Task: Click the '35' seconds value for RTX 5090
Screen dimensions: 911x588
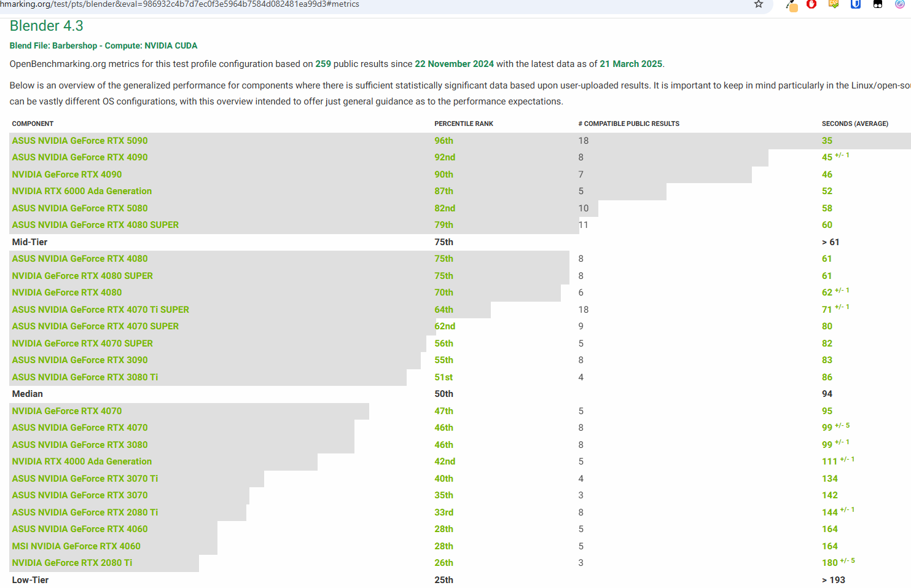Action: 827,141
